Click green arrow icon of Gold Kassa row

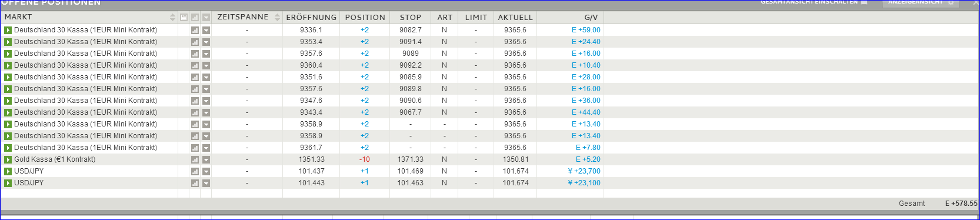(8, 159)
